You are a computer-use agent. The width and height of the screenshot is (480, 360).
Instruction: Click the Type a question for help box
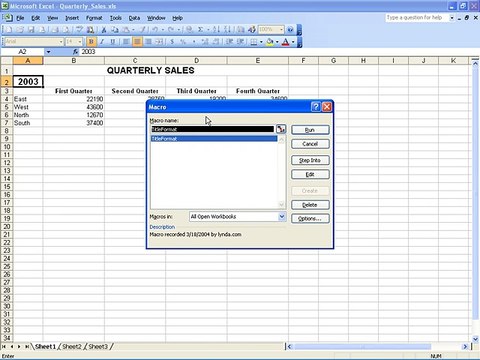click(417, 18)
